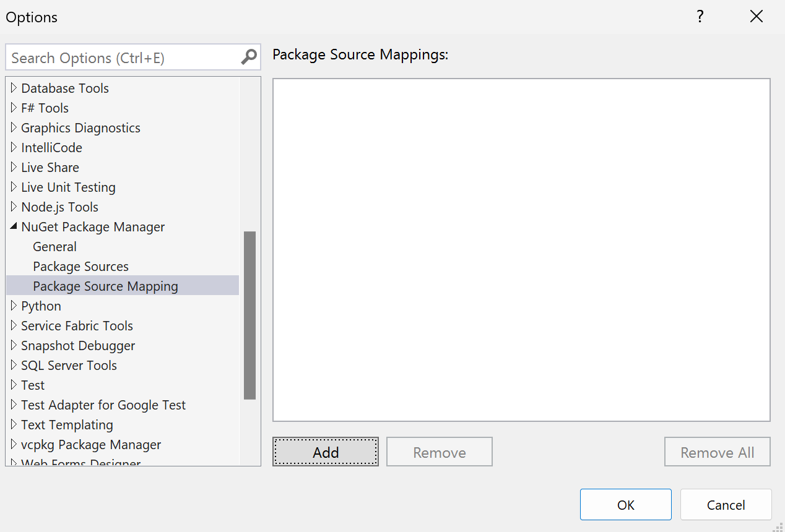Expand the F# Tools node
Screen dimensions: 785x532
[x=14, y=108]
